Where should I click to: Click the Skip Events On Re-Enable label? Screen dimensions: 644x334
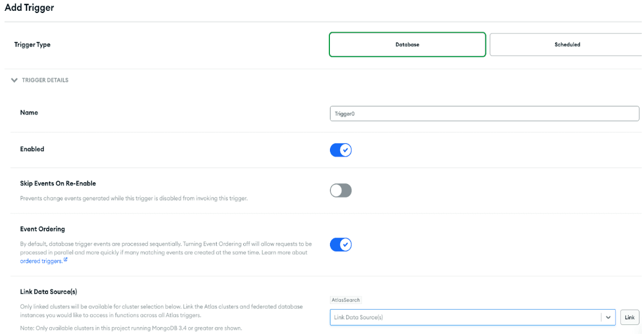pyautogui.click(x=58, y=184)
